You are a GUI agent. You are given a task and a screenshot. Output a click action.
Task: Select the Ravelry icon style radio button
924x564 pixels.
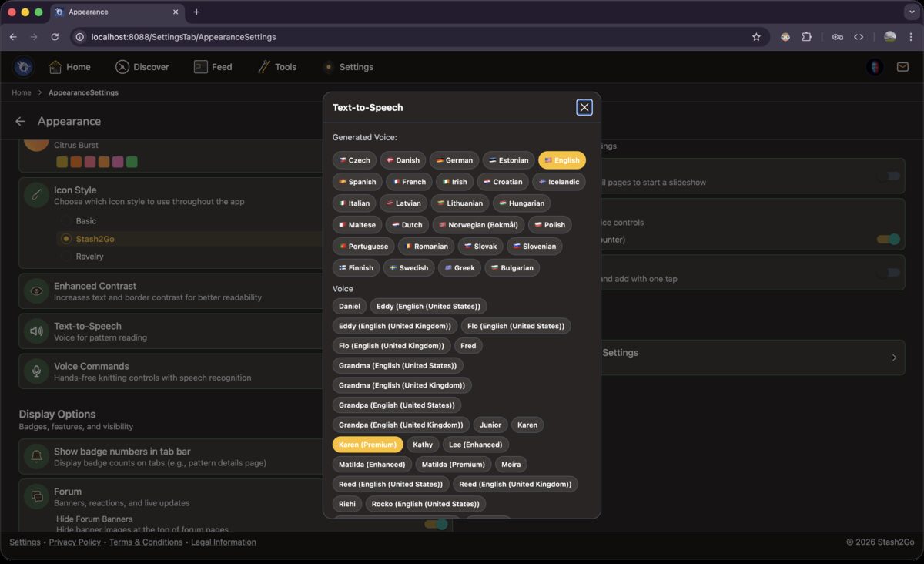pos(65,257)
